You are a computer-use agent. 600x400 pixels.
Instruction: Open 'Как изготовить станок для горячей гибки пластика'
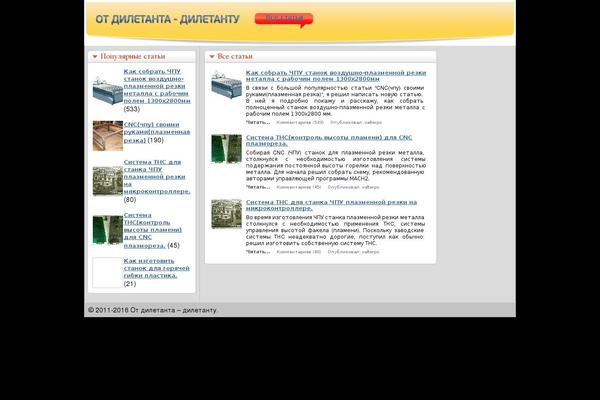(x=157, y=268)
